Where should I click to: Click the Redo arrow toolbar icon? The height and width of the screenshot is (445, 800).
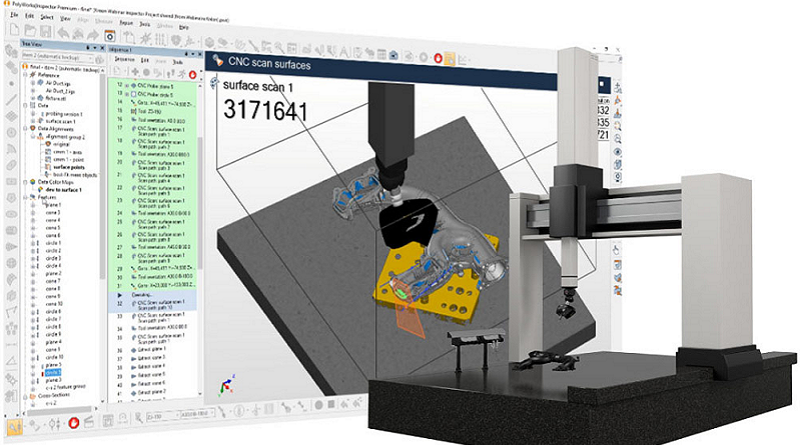(x=93, y=35)
